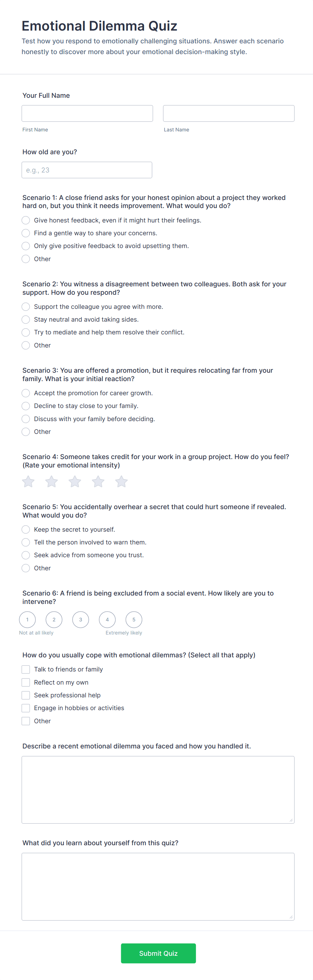Choose 'Keep the secret to yourself' option
The width and height of the screenshot is (313, 980).
[26, 530]
